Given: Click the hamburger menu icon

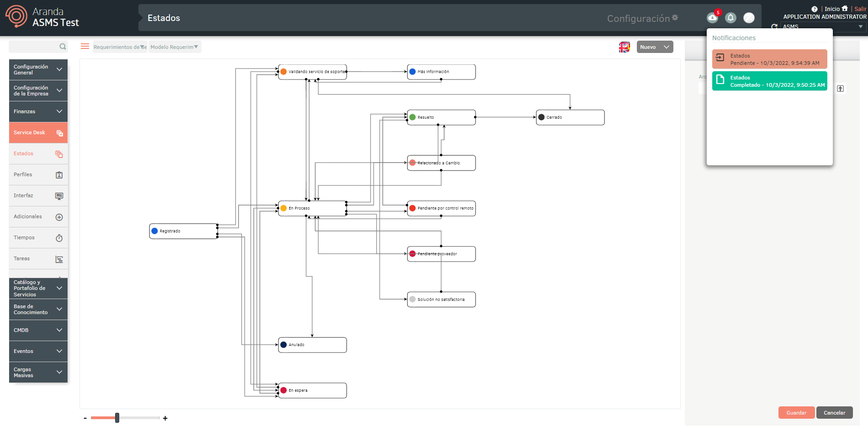Looking at the screenshot, I should 85,47.
